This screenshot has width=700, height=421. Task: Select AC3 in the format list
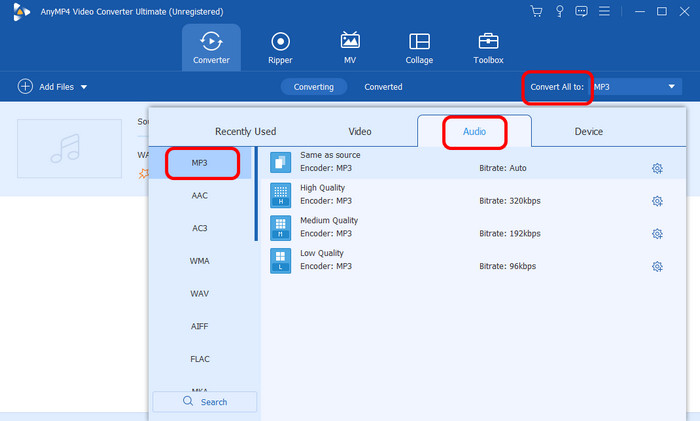(x=200, y=228)
